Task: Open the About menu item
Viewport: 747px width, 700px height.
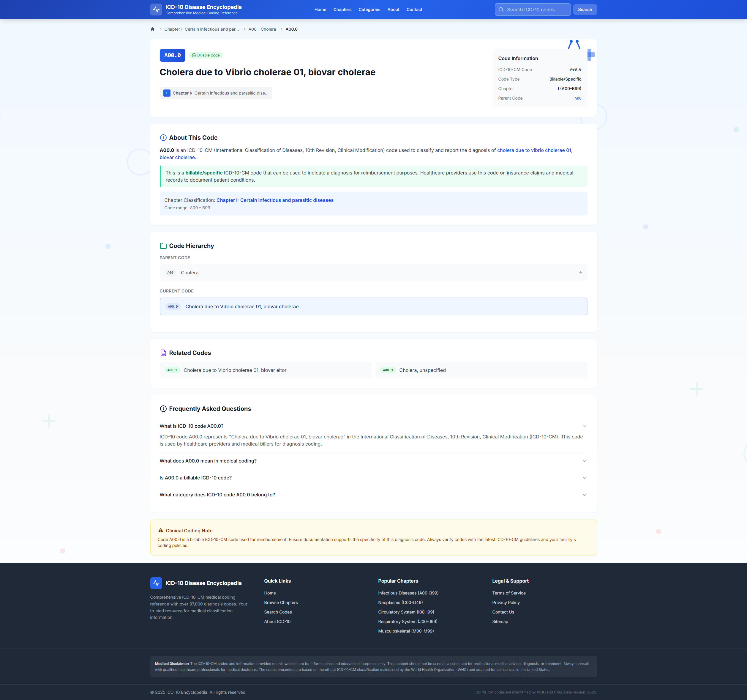Action: coord(393,10)
